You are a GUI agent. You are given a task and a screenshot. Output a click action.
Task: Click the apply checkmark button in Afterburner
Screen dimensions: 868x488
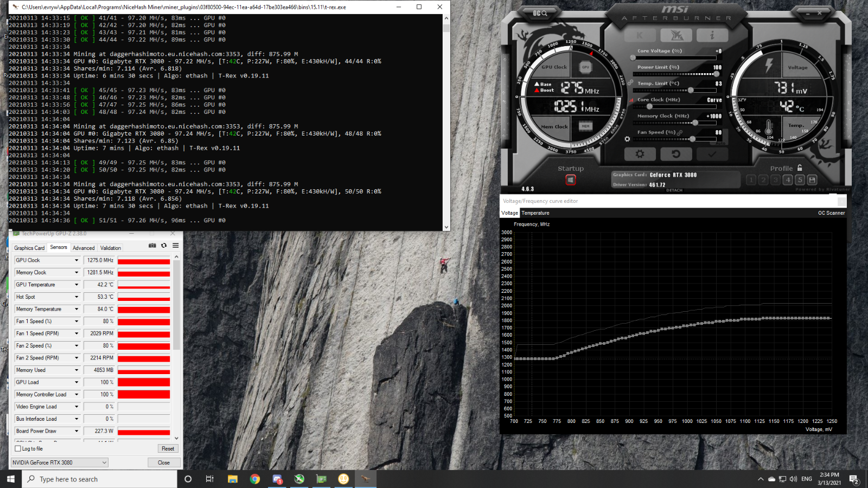click(x=712, y=154)
